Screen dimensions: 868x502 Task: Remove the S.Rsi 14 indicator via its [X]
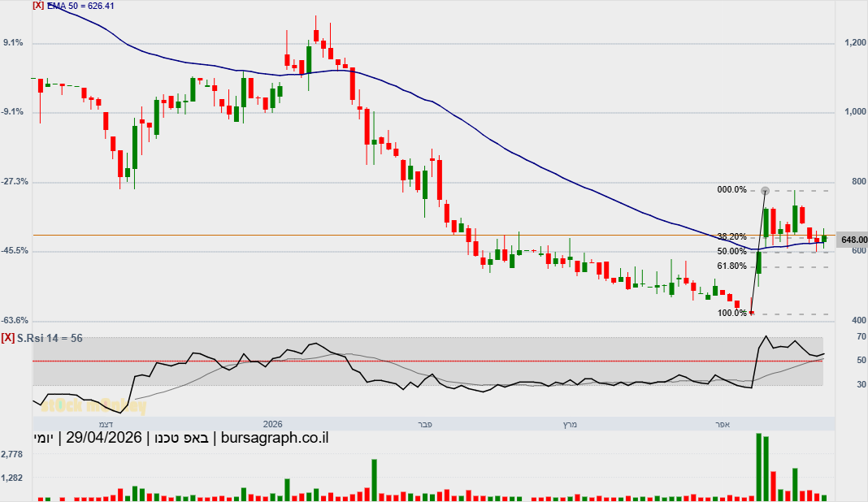pyautogui.click(x=8, y=338)
